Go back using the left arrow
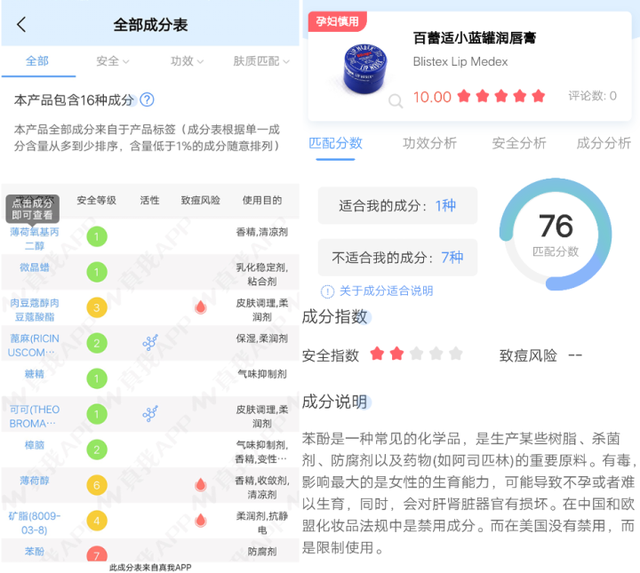Image resolution: width=640 pixels, height=573 pixels. click(x=22, y=24)
